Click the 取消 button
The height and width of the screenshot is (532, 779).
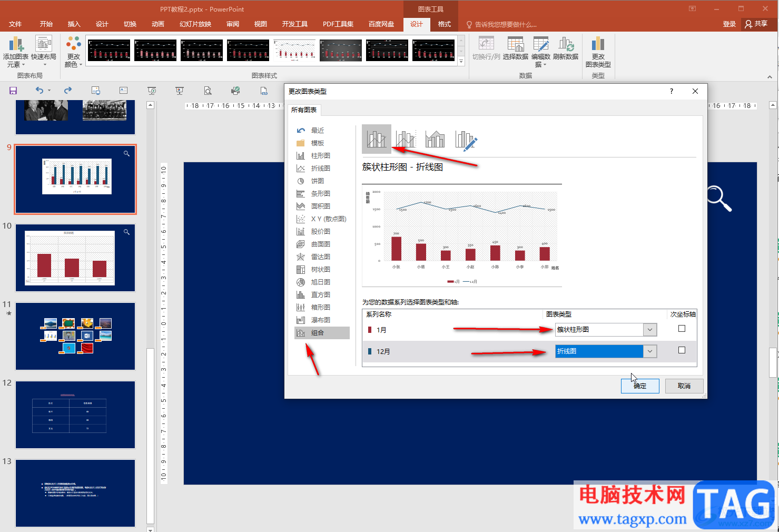point(684,386)
